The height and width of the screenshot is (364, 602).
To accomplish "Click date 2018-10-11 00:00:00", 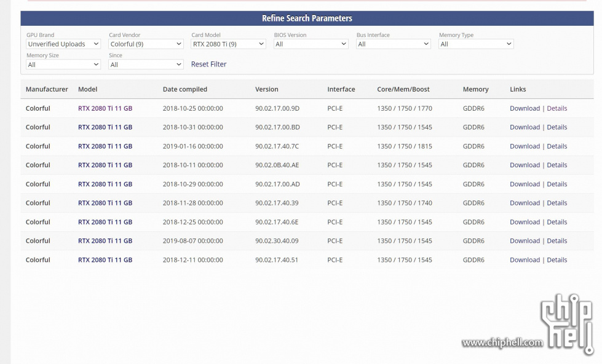I will 192,165.
